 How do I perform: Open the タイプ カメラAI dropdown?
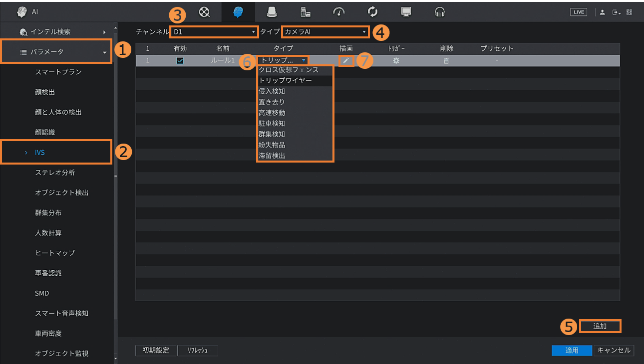click(x=325, y=32)
